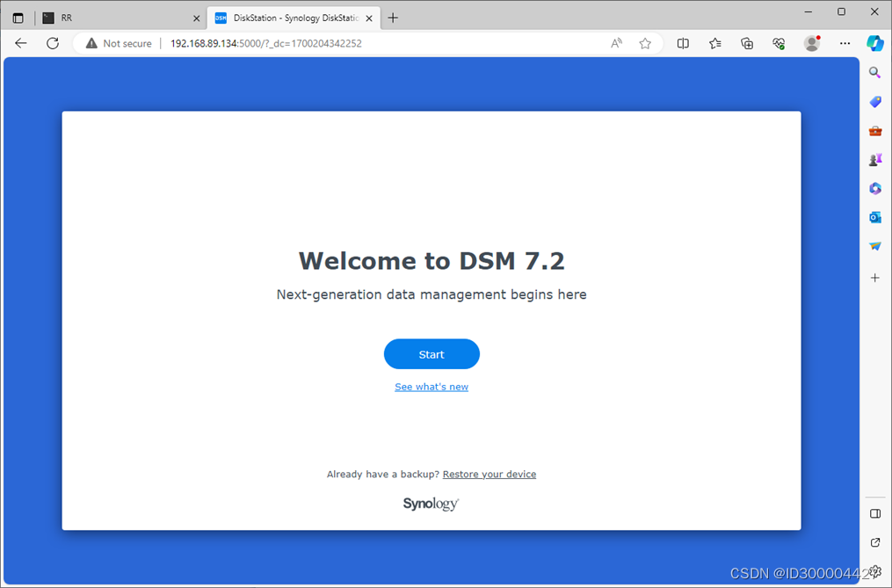Open sidebar Shopping tag
Screen dimensions: 892x588
point(875,102)
